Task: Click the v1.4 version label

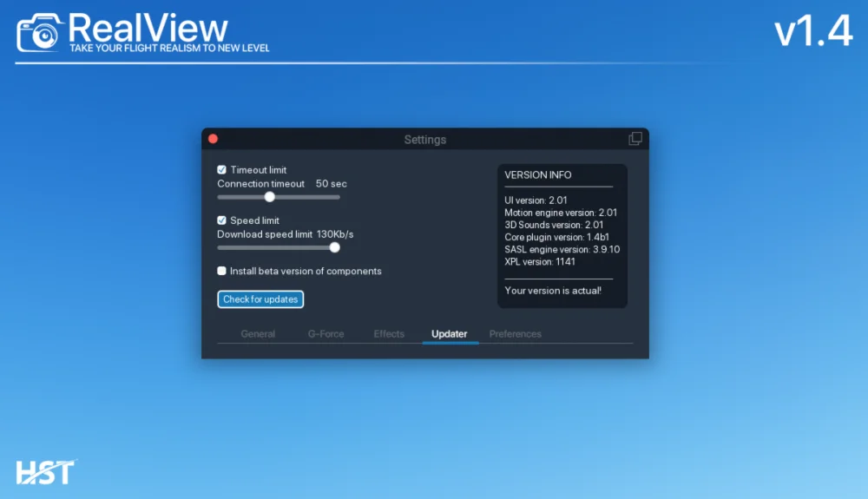Action: click(813, 31)
